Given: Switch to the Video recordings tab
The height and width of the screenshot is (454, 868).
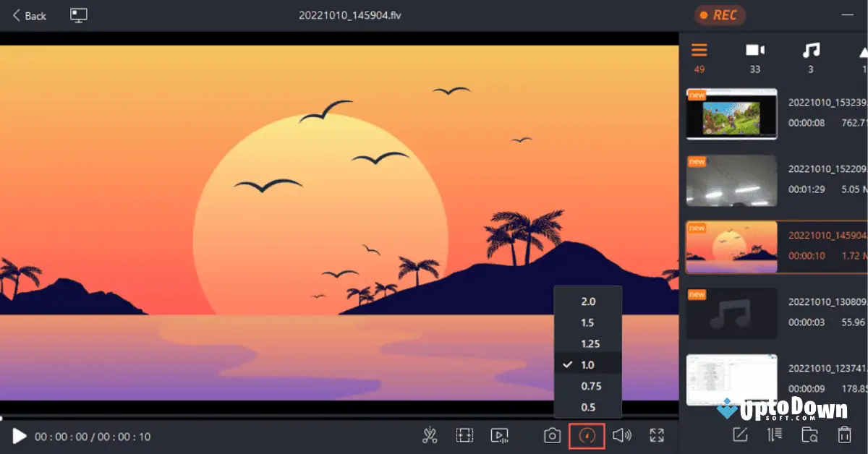Looking at the screenshot, I should click(754, 49).
